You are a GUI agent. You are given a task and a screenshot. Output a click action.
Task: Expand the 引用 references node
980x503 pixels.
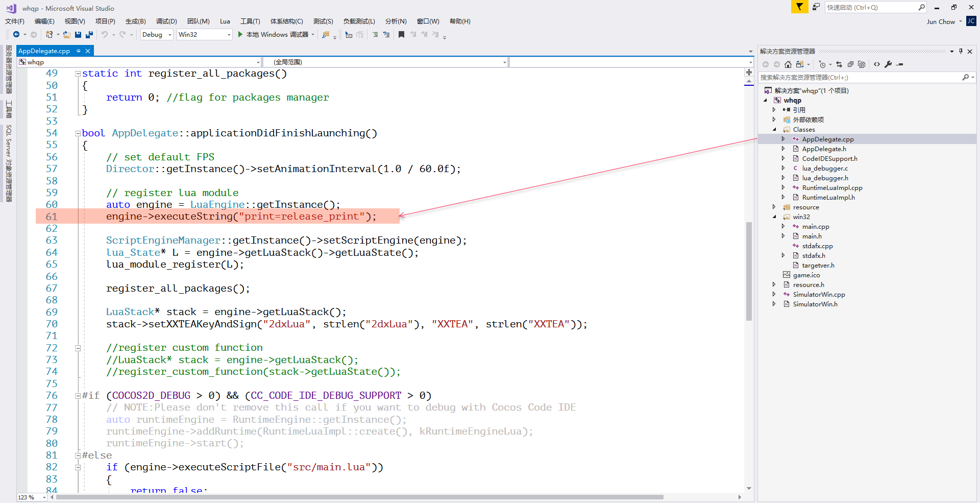coord(774,110)
